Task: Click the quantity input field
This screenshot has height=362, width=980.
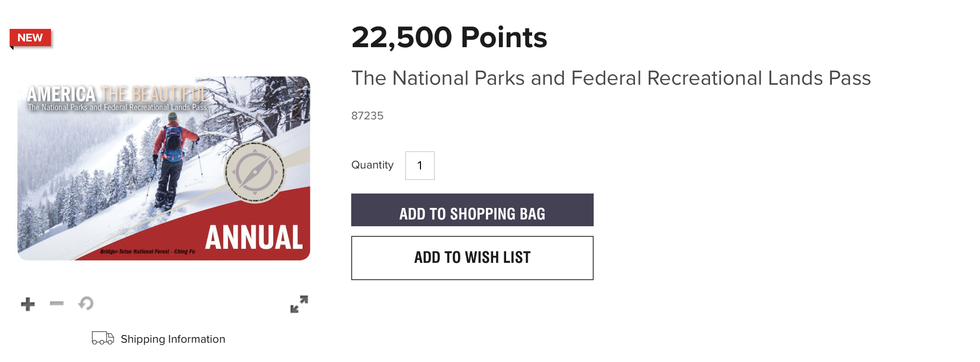Action: click(419, 166)
